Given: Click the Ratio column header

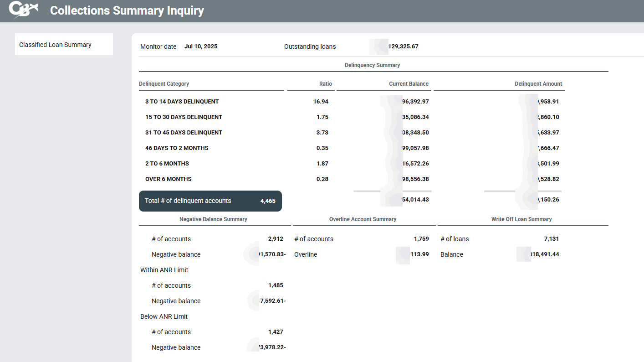Looking at the screenshot, I should pos(325,84).
